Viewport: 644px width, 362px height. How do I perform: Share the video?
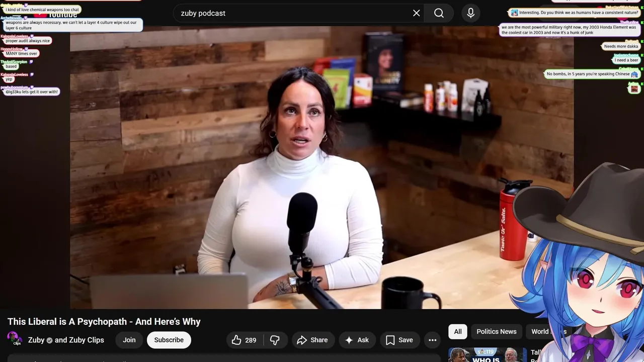pos(312,340)
